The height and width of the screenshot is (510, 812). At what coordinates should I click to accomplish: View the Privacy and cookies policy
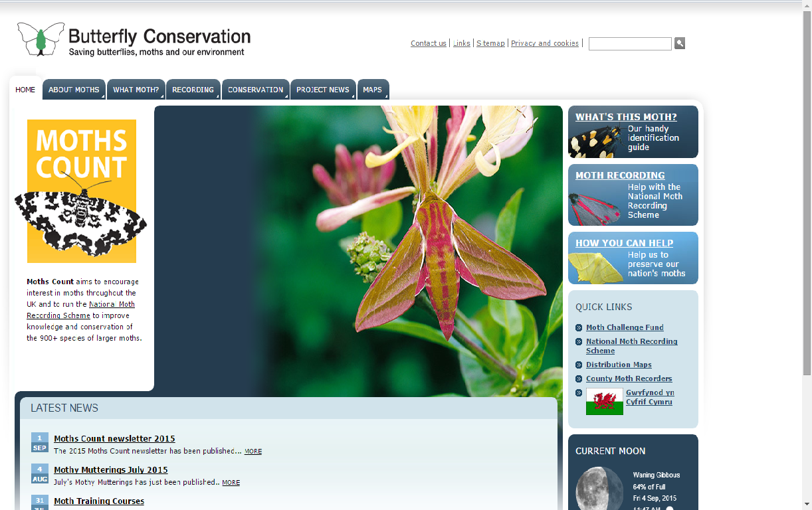545,43
